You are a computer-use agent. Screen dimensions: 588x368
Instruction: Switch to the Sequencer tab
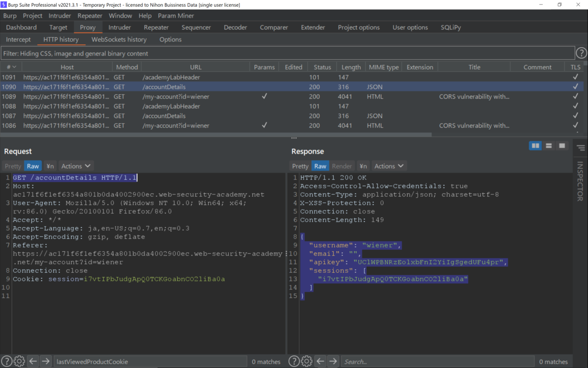[196, 27]
